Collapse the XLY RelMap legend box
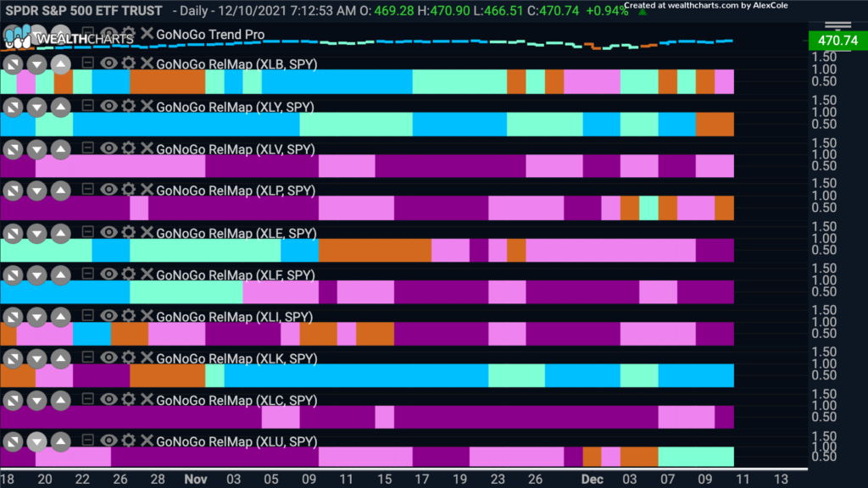This screenshot has height=488, width=868. pyautogui.click(x=87, y=104)
